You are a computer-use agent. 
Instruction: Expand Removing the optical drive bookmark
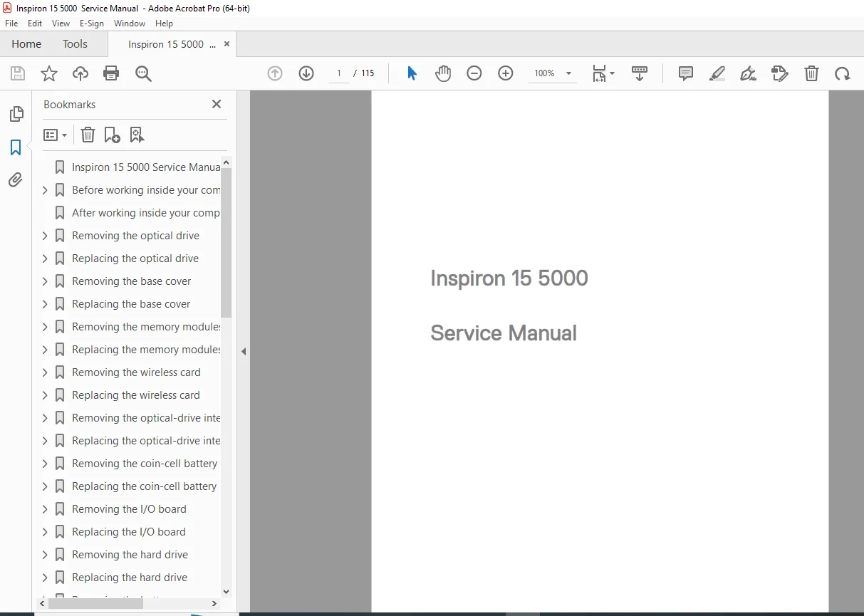[45, 236]
